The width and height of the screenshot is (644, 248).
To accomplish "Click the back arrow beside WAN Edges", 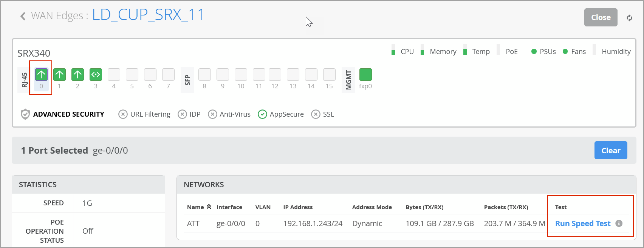I will pyautogui.click(x=23, y=16).
